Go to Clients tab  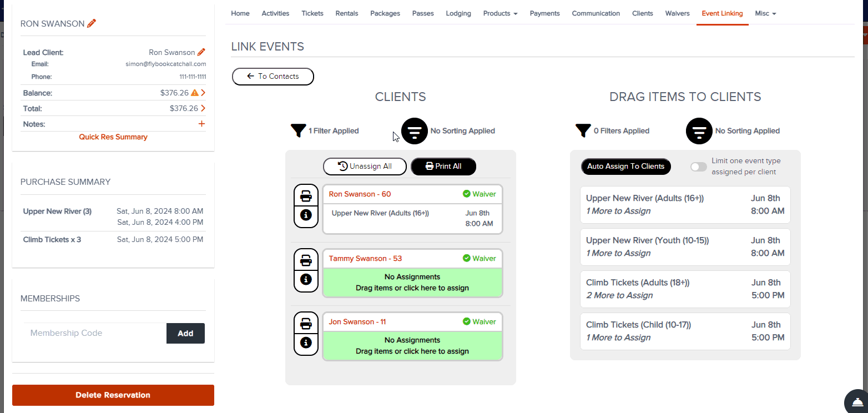coord(643,13)
